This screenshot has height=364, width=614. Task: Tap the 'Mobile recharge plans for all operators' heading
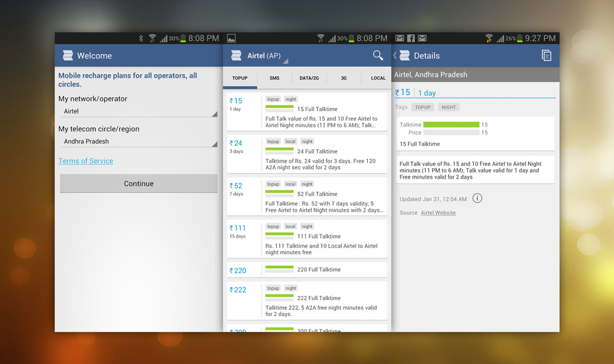(x=128, y=80)
